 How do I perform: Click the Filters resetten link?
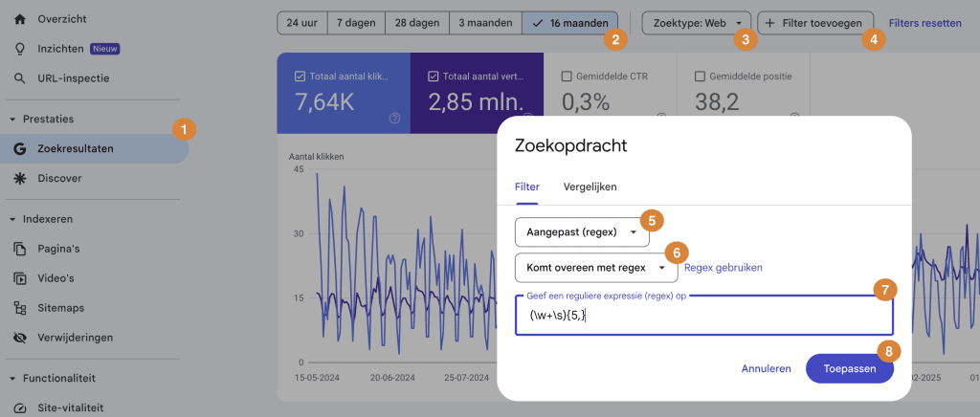tap(925, 24)
